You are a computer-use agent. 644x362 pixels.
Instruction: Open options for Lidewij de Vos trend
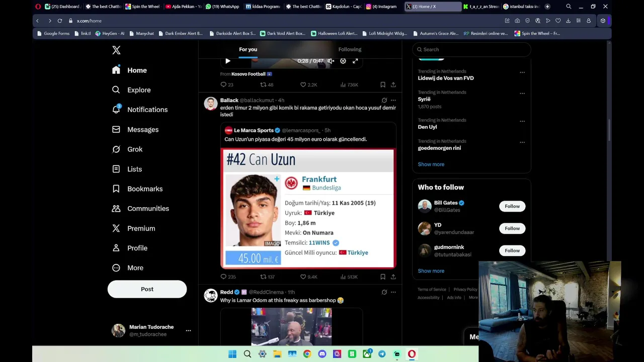[522, 72]
